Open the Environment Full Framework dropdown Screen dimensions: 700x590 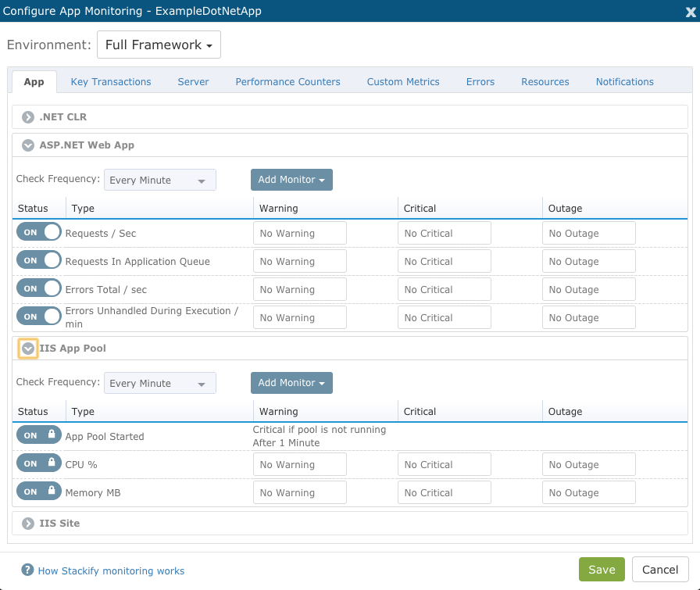tap(159, 45)
